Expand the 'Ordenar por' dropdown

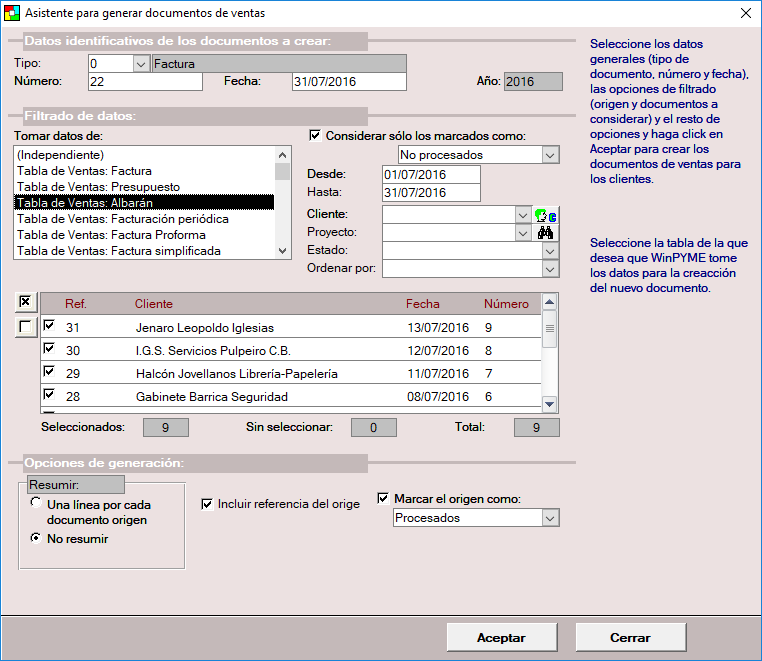[550, 268]
